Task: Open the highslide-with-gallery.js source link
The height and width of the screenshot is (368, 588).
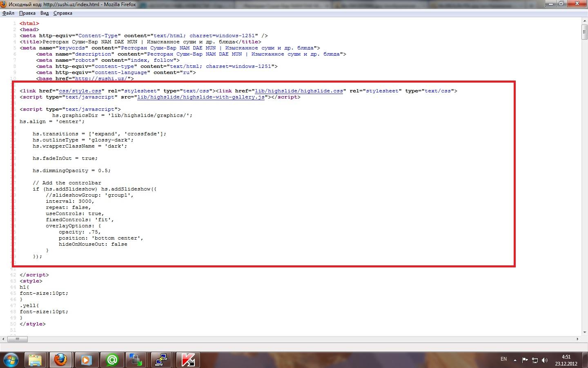Action: coord(201,97)
